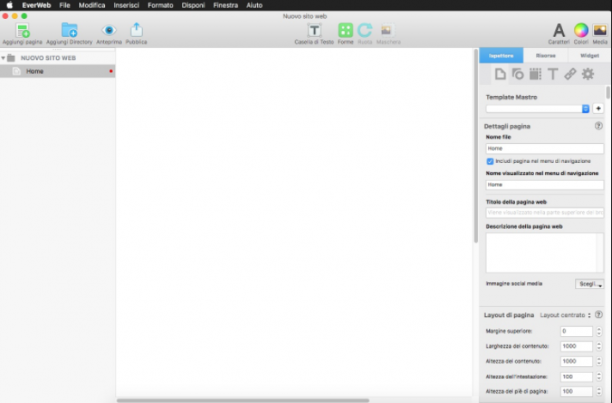
Task: Click the Margine superiore value field
Action: [x=576, y=331]
